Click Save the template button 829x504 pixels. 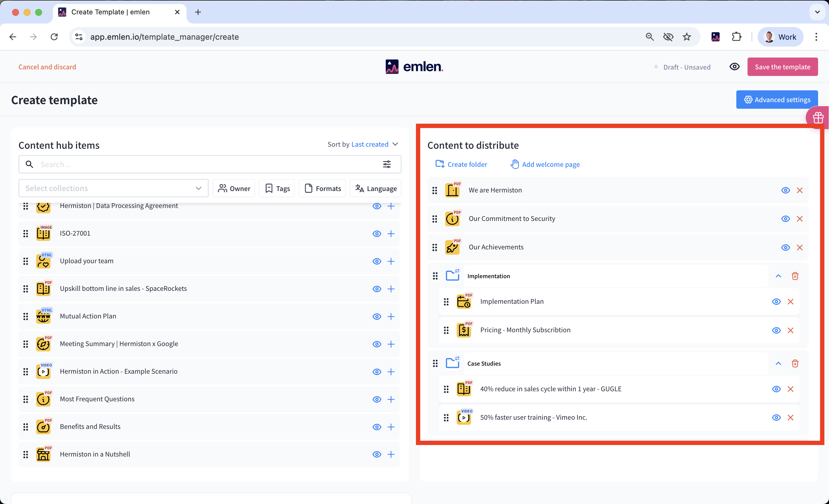tap(782, 67)
